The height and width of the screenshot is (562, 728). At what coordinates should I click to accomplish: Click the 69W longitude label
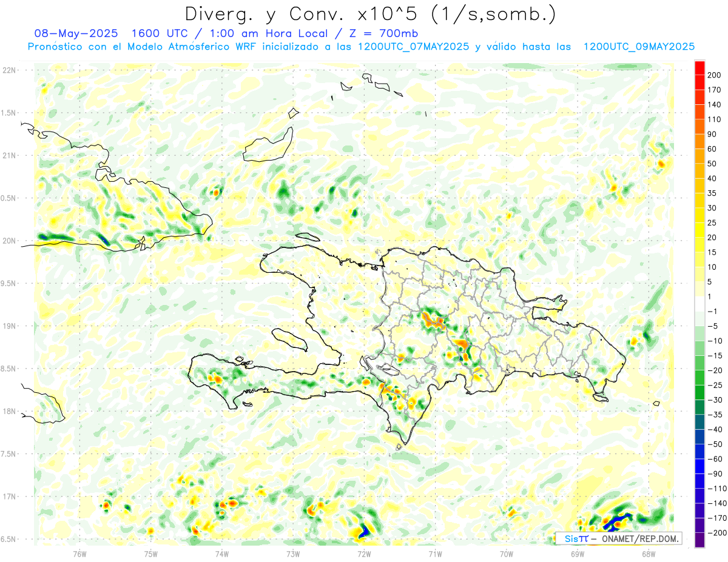[x=577, y=553]
